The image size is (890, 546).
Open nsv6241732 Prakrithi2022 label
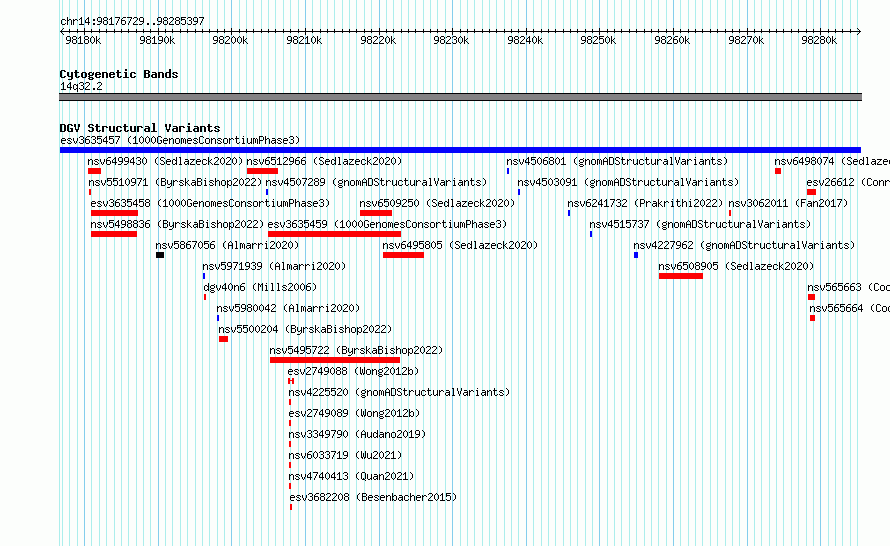645,203
